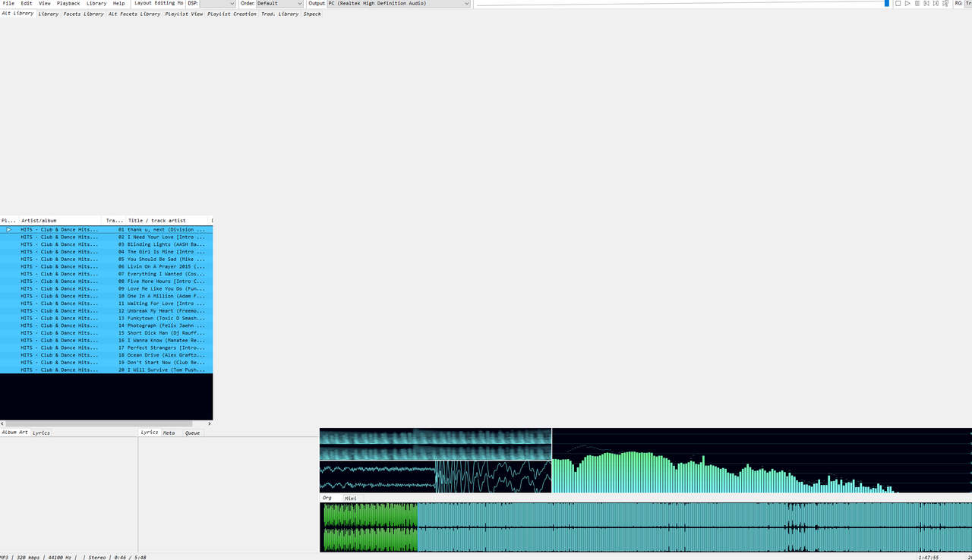This screenshot has width=972, height=560.
Task: Click the Stop playback icon
Action: 898,3
